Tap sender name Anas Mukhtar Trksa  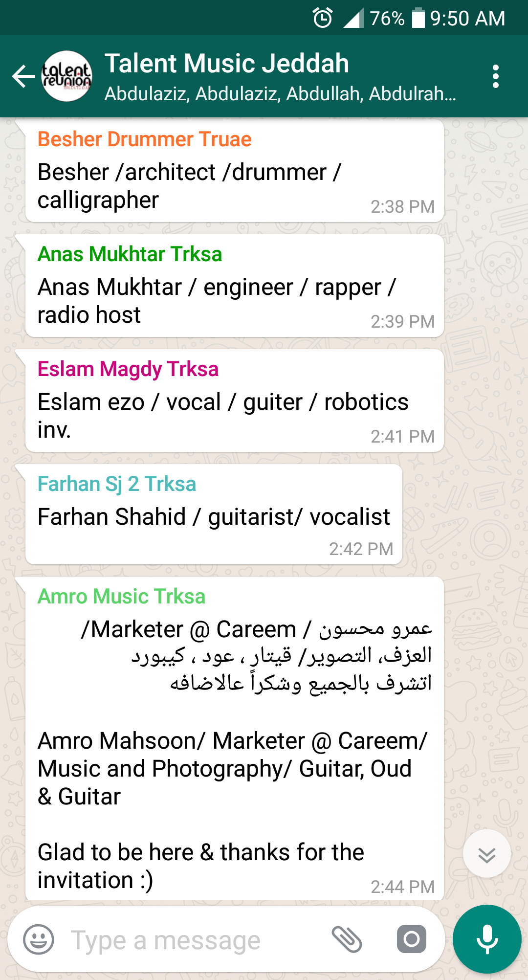(130, 254)
